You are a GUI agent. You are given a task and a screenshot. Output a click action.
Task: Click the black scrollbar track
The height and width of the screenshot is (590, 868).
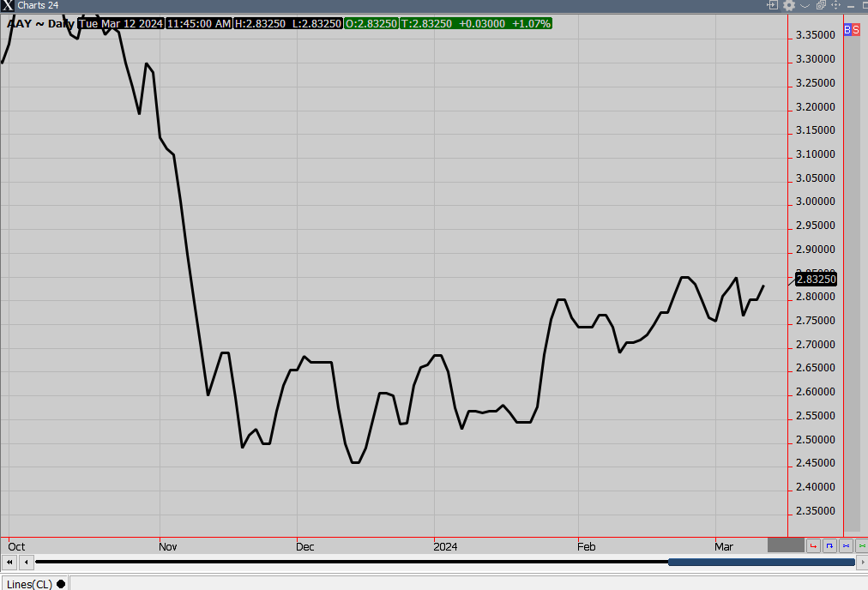[352, 563]
